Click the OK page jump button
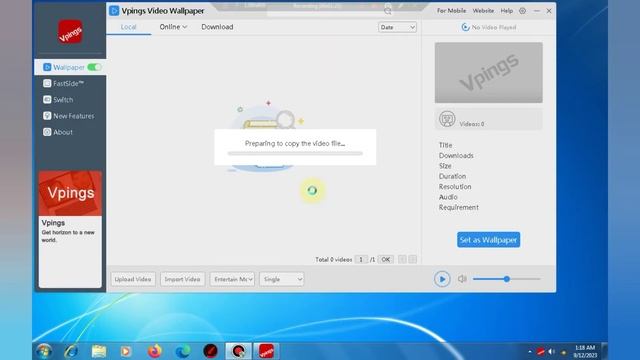The height and width of the screenshot is (360, 640). [386, 260]
